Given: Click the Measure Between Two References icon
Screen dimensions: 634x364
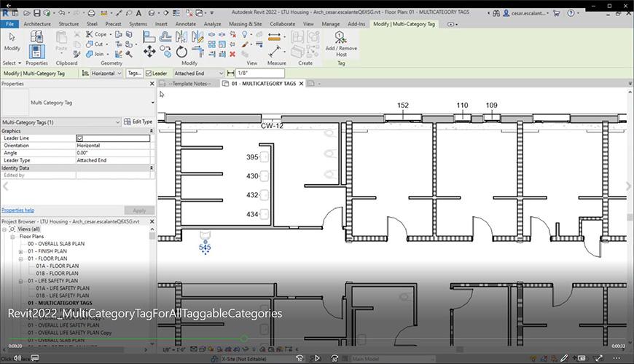Looking at the screenshot, I should (275, 52).
